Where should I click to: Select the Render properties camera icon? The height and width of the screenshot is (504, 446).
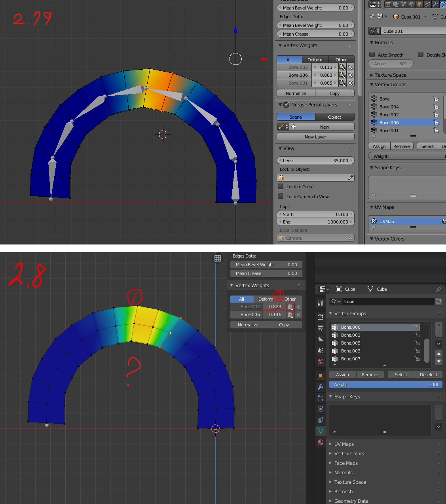coord(321,317)
